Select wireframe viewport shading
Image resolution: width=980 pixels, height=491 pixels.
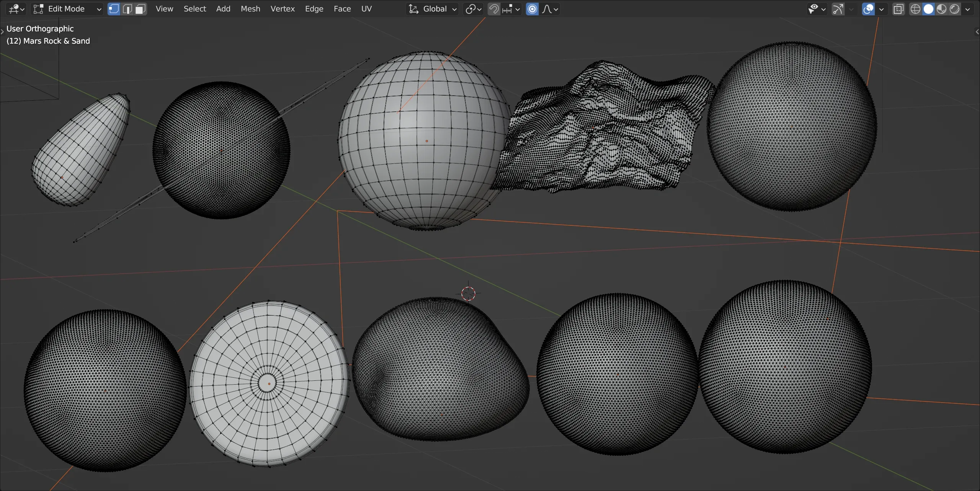click(915, 9)
